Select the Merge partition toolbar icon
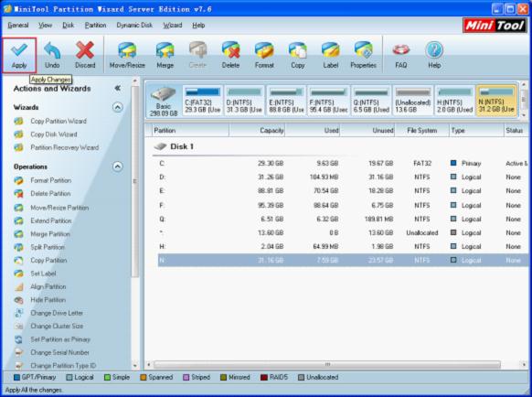 tap(165, 55)
